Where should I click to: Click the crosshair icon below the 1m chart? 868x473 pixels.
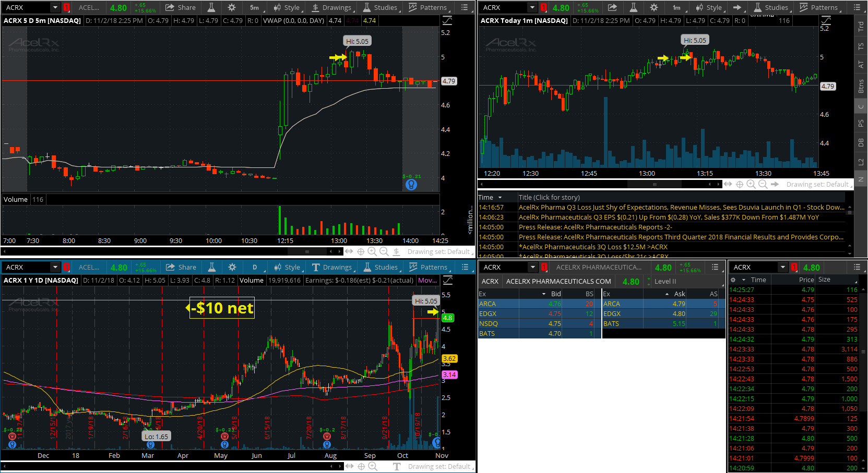click(740, 184)
